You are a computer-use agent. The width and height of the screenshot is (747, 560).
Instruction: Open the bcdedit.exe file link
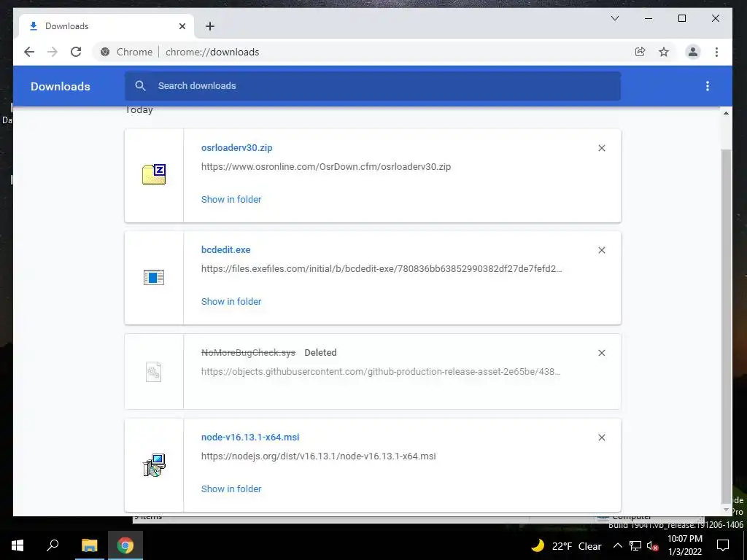point(226,249)
